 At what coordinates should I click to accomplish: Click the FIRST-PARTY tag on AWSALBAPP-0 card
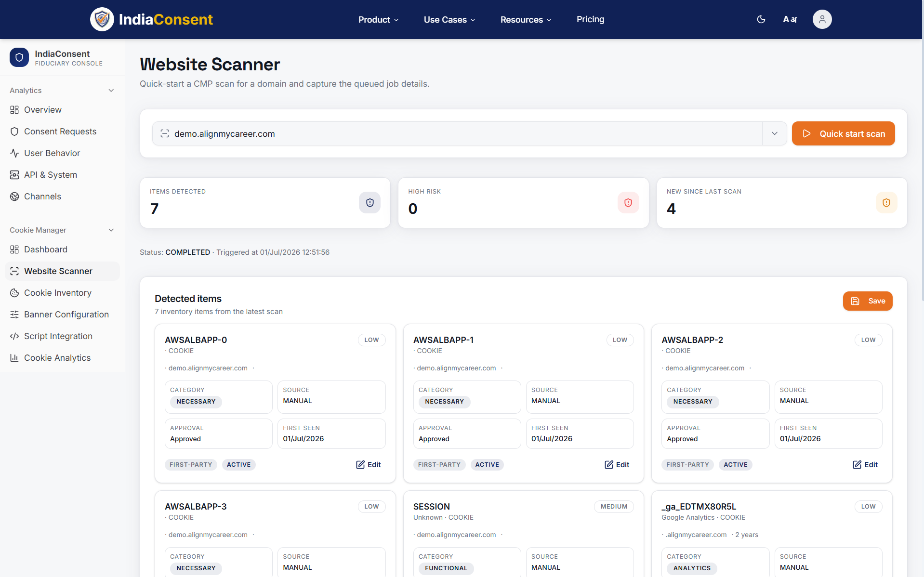click(x=191, y=465)
